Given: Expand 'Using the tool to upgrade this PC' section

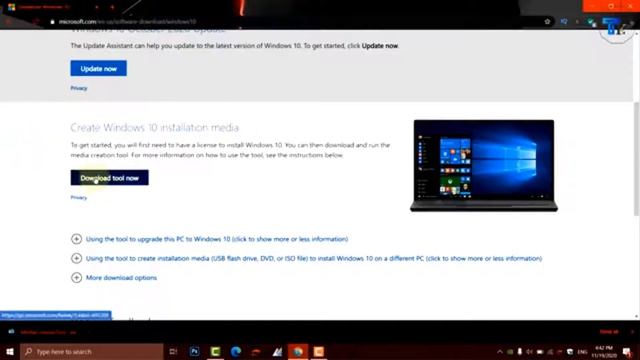Looking at the screenshot, I should [x=209, y=239].
